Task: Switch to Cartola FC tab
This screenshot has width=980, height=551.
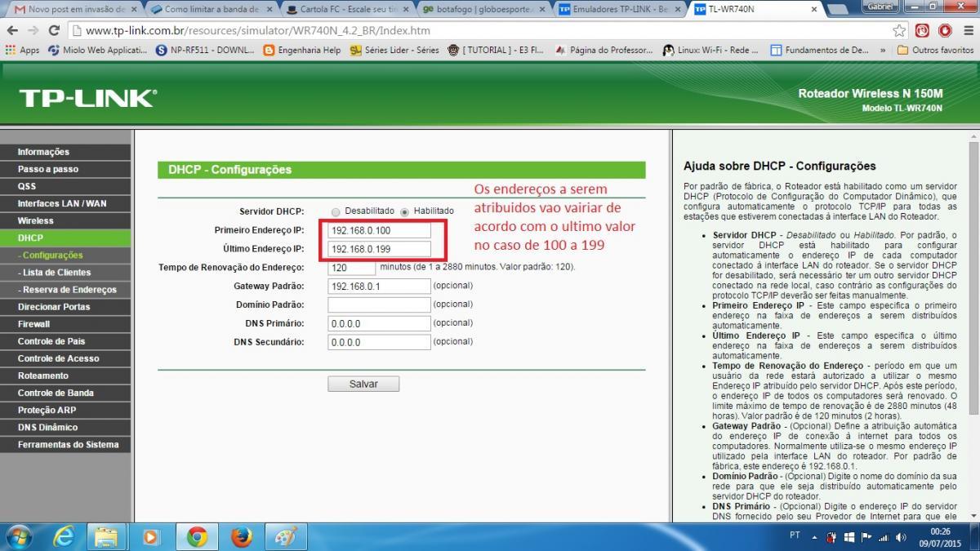Action: 347,9
